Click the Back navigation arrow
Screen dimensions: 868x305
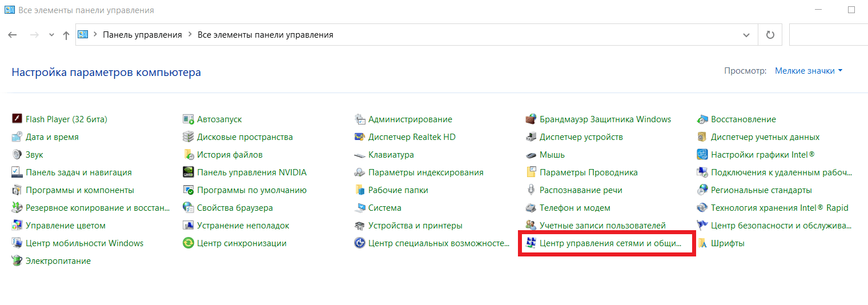click(13, 35)
